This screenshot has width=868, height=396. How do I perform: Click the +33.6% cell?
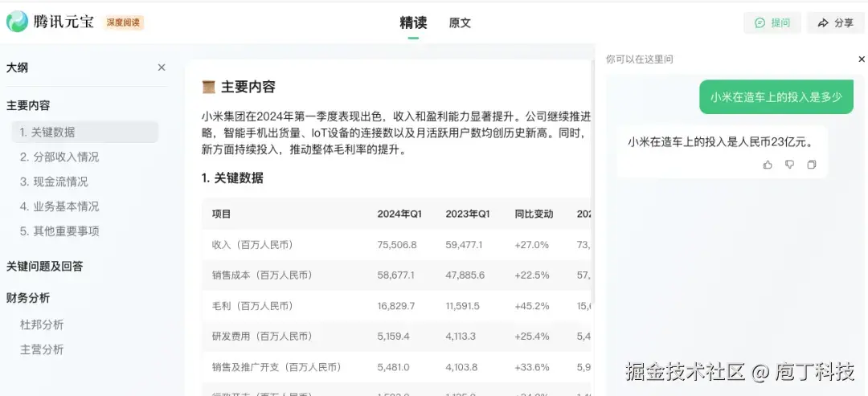tap(532, 367)
